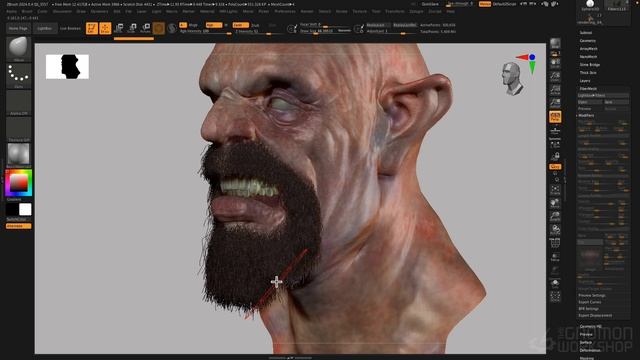Click the Actual size icon
Viewport: 640px width, 360px height.
(555, 89)
